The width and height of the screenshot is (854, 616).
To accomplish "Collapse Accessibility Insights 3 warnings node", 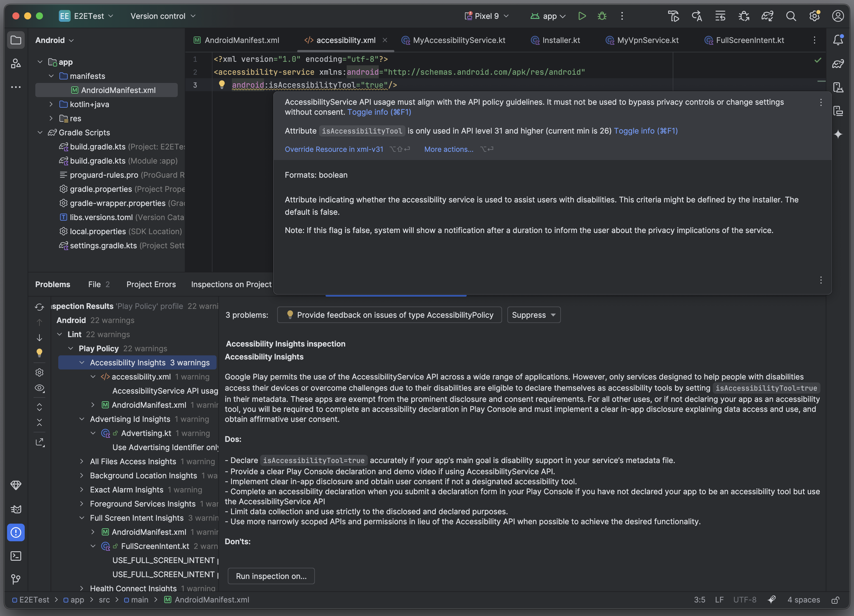I will tap(82, 362).
